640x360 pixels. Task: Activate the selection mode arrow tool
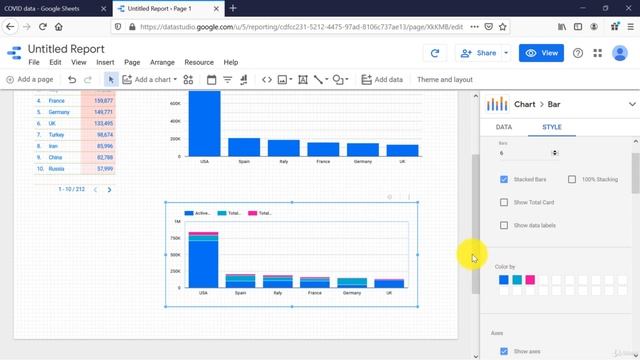coord(111,80)
